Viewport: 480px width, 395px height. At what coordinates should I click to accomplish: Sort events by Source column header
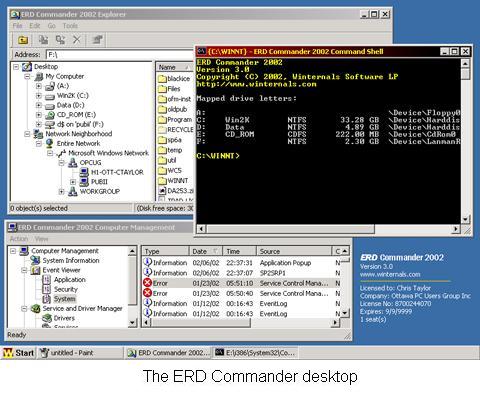click(294, 251)
